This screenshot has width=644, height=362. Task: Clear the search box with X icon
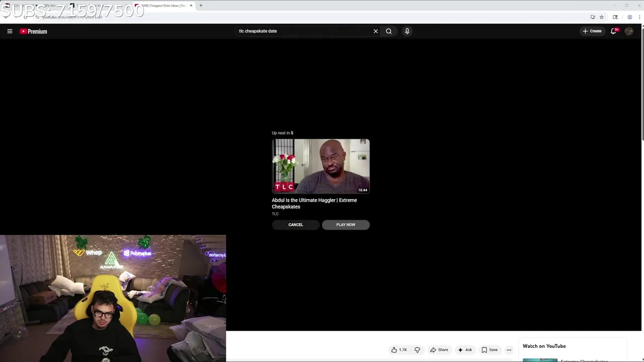pos(375,31)
